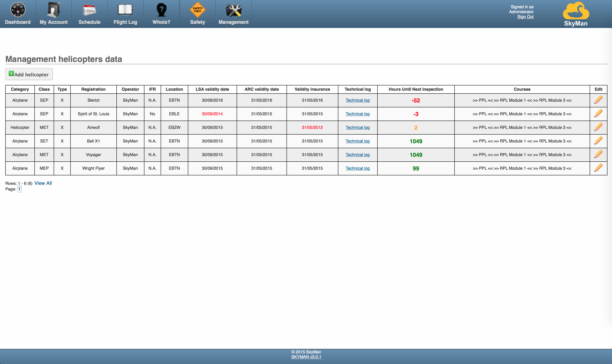Screen dimensions: 612x364
Task: Edit the Bleriot row with pencil icon
Action: point(598,100)
